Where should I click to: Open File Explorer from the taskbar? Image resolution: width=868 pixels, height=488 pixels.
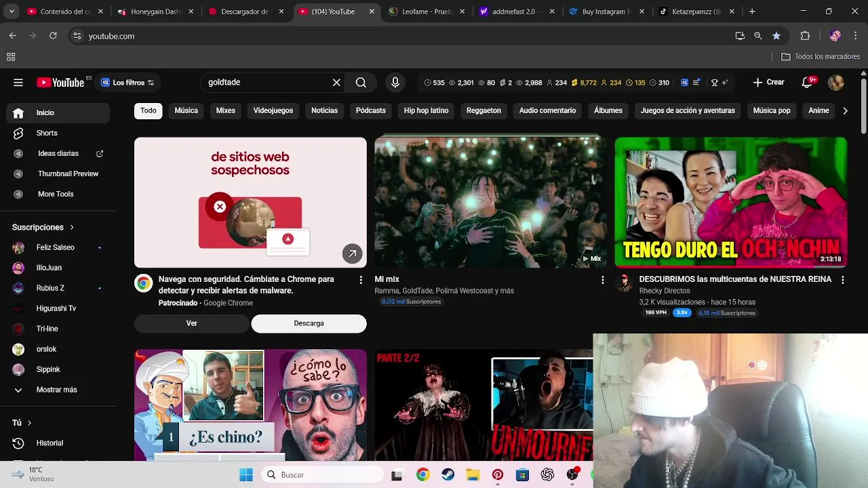(473, 475)
